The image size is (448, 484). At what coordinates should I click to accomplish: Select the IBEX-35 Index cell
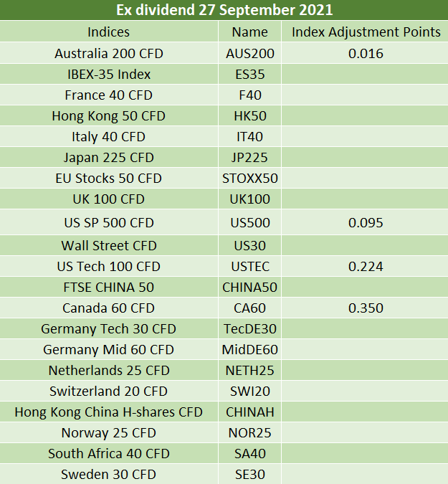pyautogui.click(x=109, y=75)
